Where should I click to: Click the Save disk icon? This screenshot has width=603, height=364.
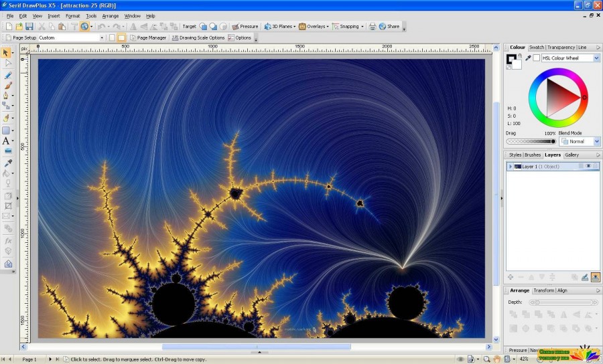coord(29,27)
